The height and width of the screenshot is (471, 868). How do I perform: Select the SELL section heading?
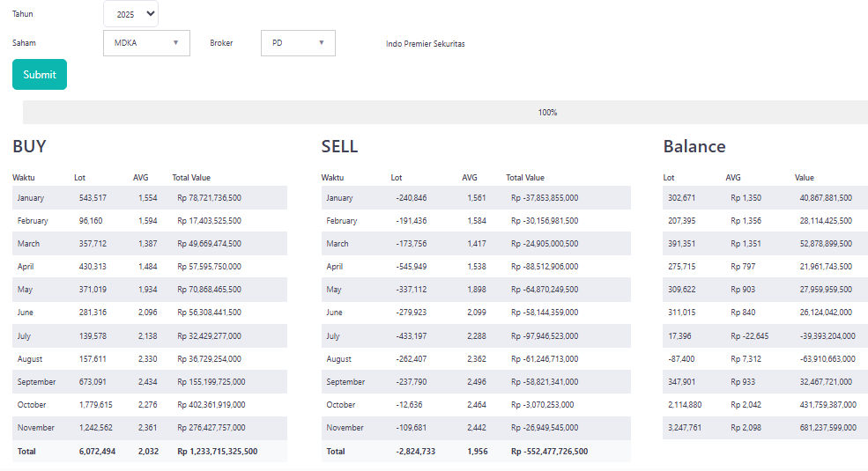(339, 147)
